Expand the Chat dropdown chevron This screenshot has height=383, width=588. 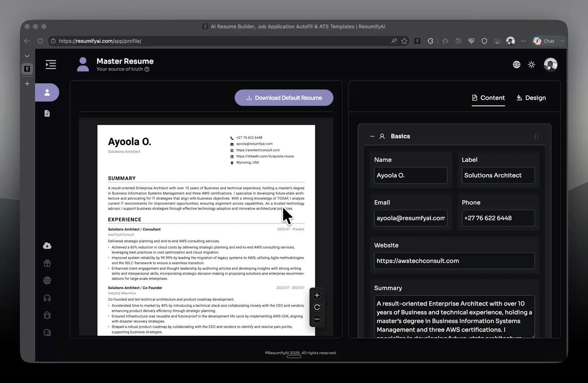point(562,41)
